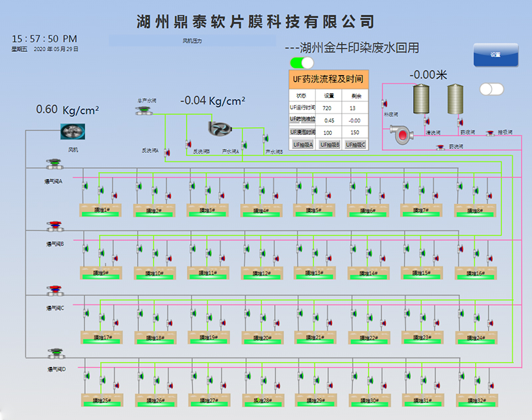Click the centrifugal fan pump near -0.04 Kg/cm²

220,128
